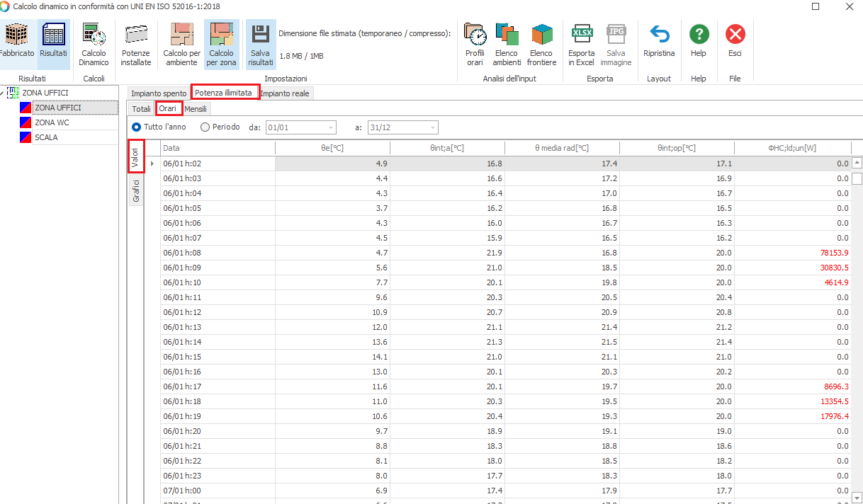Collapse ZONA UFFICI root tree node
863x504 pixels.
click(x=4, y=93)
